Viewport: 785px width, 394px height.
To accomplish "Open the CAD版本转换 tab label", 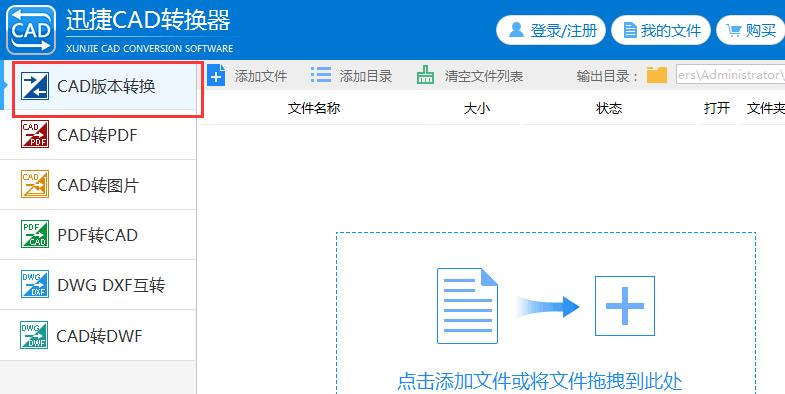I will tap(106, 86).
